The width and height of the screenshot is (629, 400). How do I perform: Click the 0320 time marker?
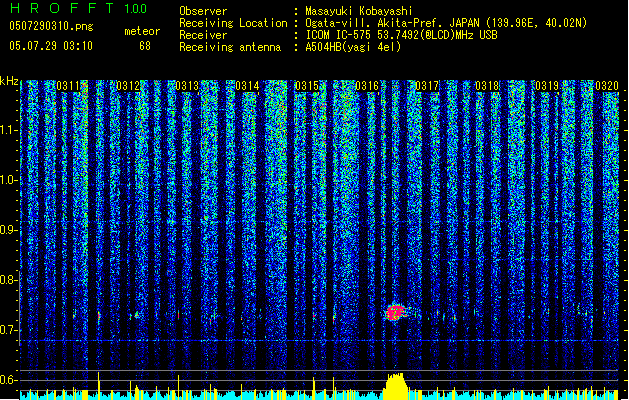[x=607, y=86]
